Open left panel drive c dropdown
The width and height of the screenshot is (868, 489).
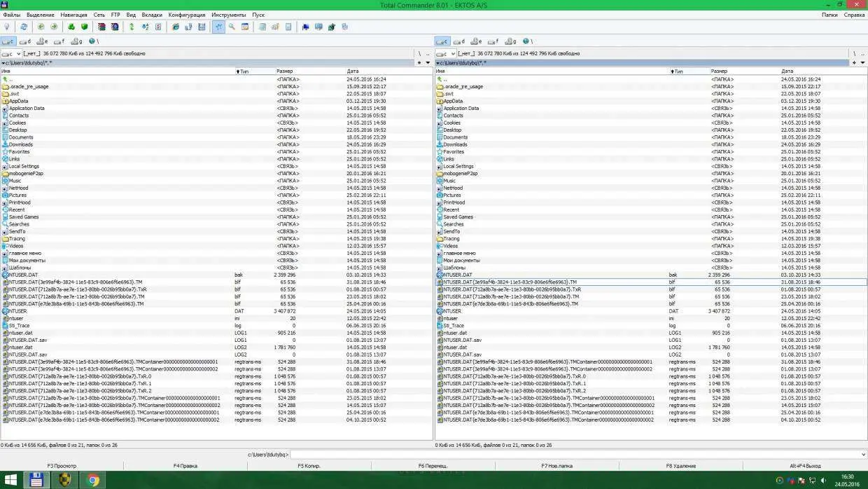pyautogui.click(x=11, y=53)
